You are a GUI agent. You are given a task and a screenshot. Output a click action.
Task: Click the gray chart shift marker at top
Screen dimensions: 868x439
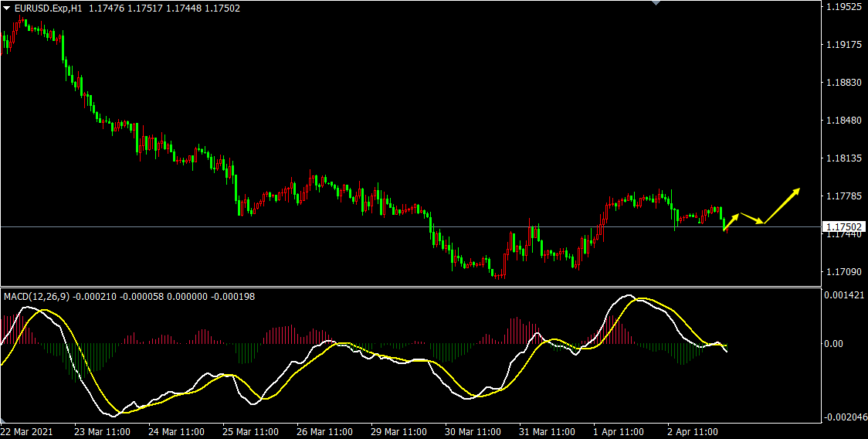pos(656,3)
